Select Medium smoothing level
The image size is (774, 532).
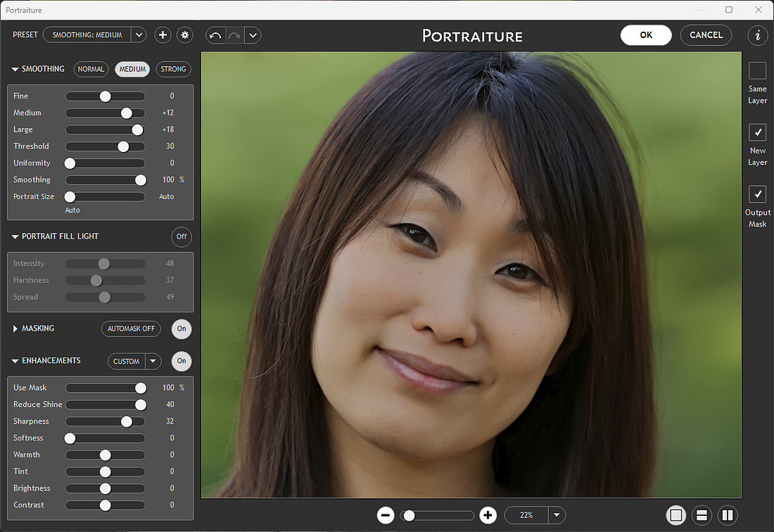[132, 69]
